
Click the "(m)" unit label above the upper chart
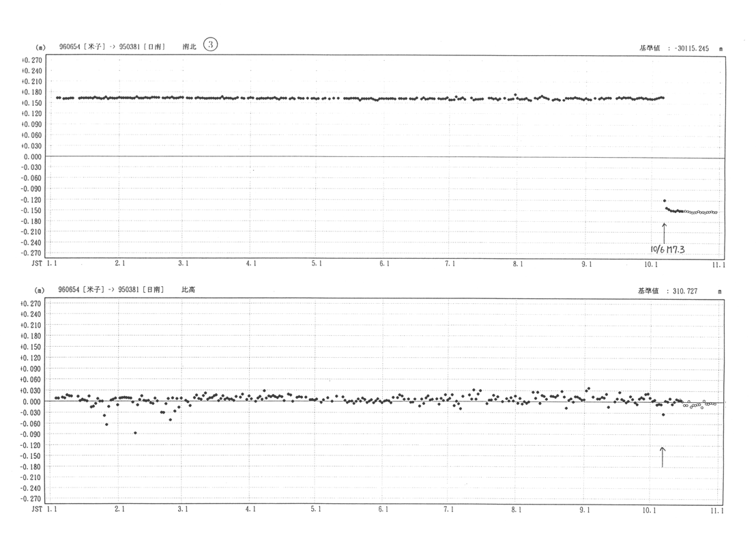pos(40,48)
